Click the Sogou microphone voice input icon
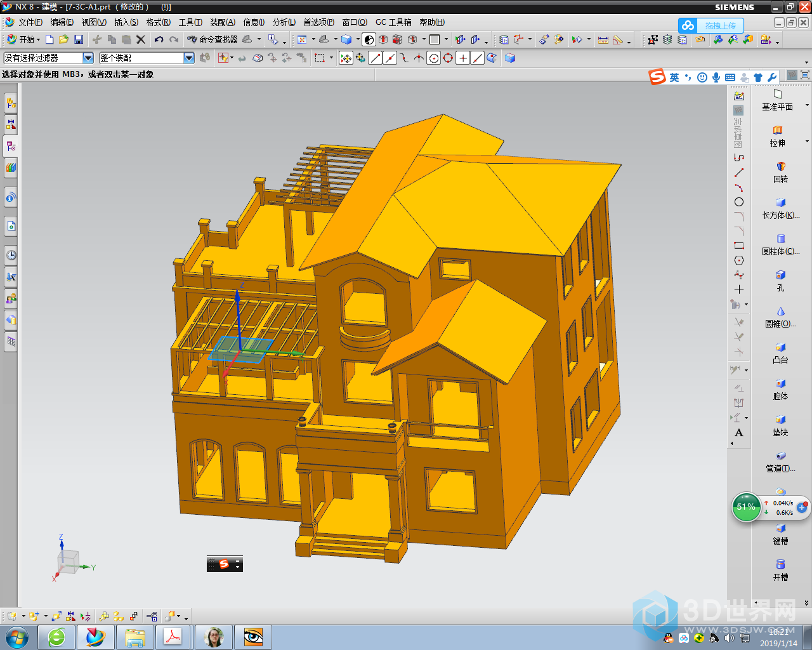Screen dimensions: 812x650 [x=716, y=77]
